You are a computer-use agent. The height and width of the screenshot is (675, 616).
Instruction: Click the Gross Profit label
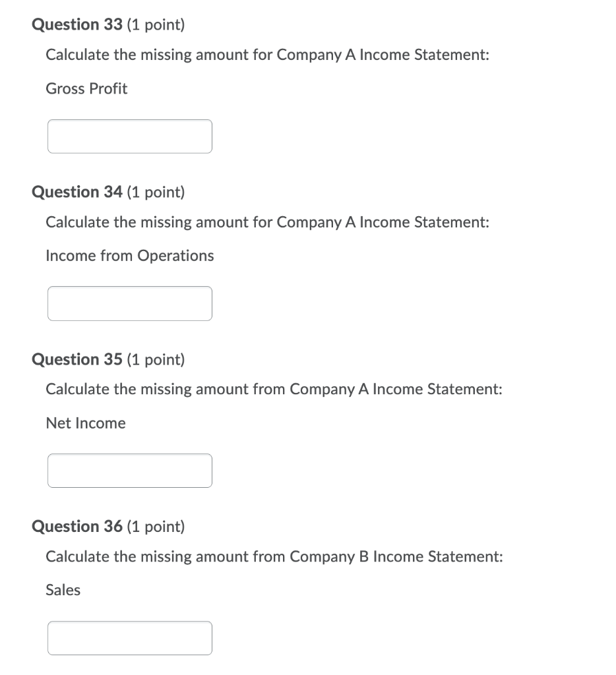(86, 88)
